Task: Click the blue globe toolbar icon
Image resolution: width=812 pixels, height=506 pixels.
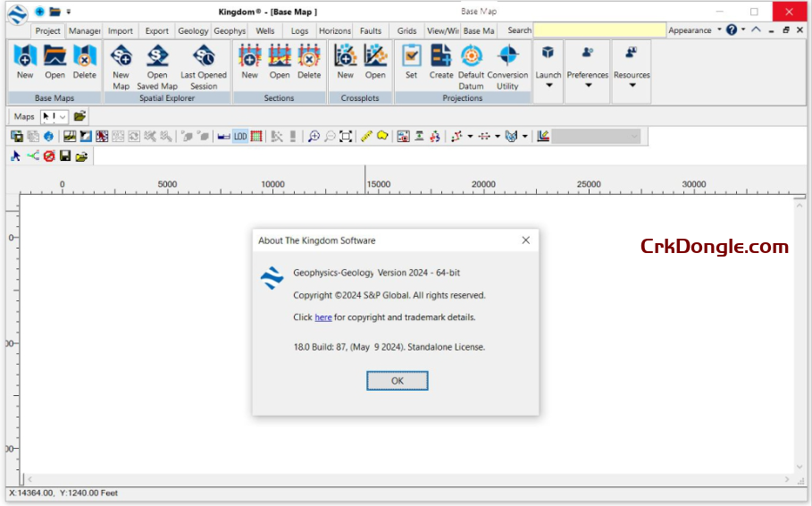Action: coord(48,137)
